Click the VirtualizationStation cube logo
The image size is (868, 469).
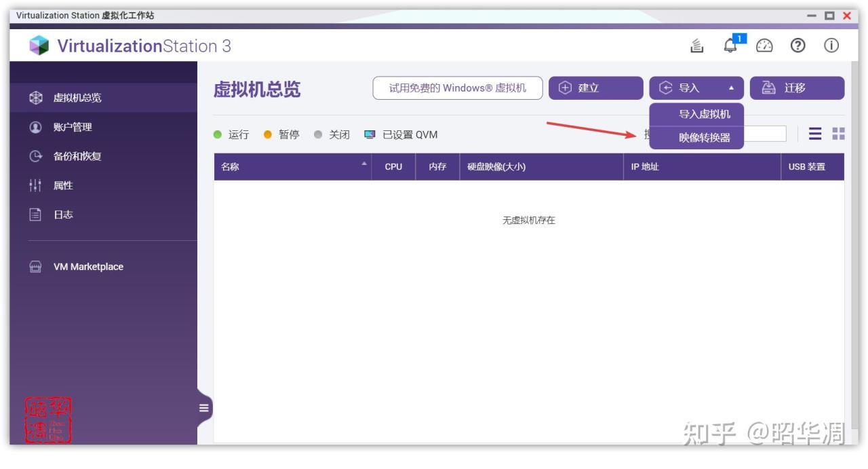tap(39, 45)
